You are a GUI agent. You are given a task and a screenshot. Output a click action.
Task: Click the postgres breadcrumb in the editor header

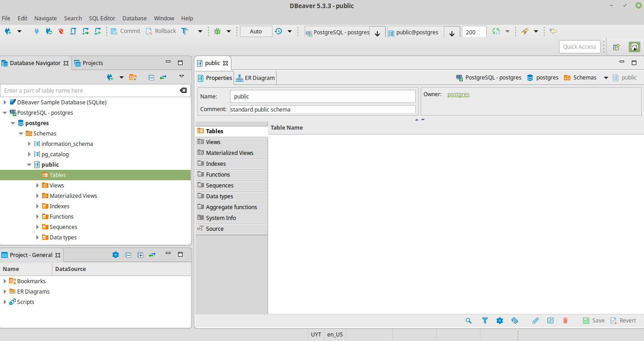[x=543, y=78]
